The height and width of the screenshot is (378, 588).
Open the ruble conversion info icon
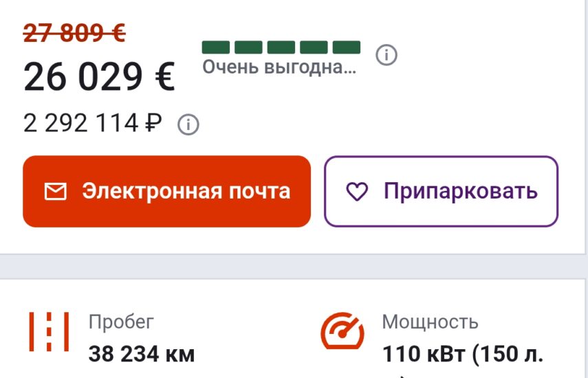point(188,124)
